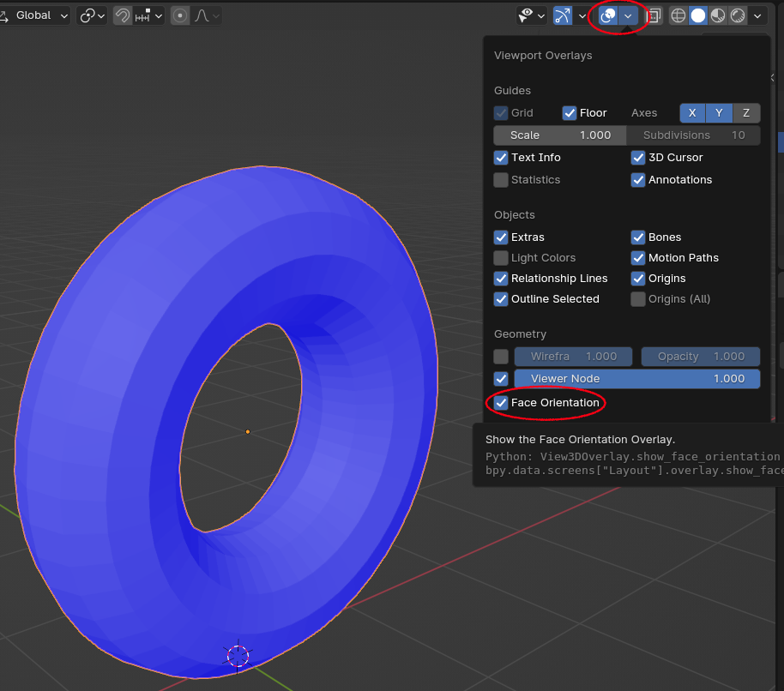This screenshot has height=691, width=784.
Task: Click the Subdivisions value field
Action: click(693, 135)
